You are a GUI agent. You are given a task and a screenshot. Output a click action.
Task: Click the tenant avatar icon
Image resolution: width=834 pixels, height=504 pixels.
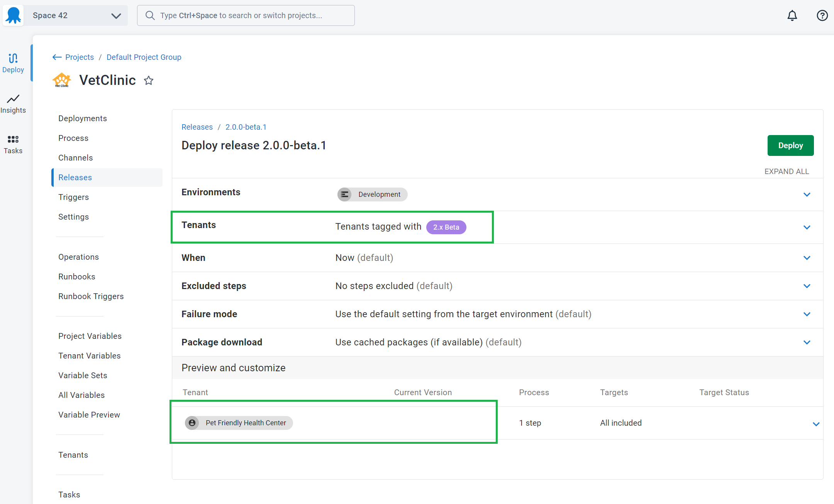[192, 423]
